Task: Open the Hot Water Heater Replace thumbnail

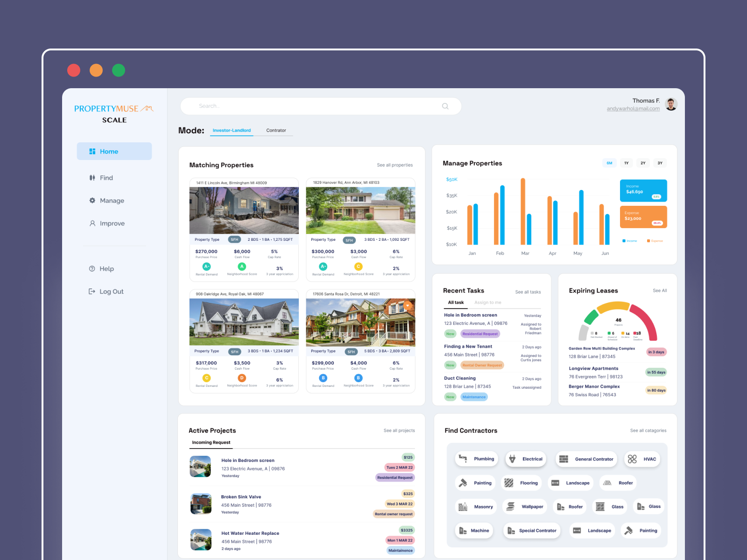Action: (x=201, y=540)
